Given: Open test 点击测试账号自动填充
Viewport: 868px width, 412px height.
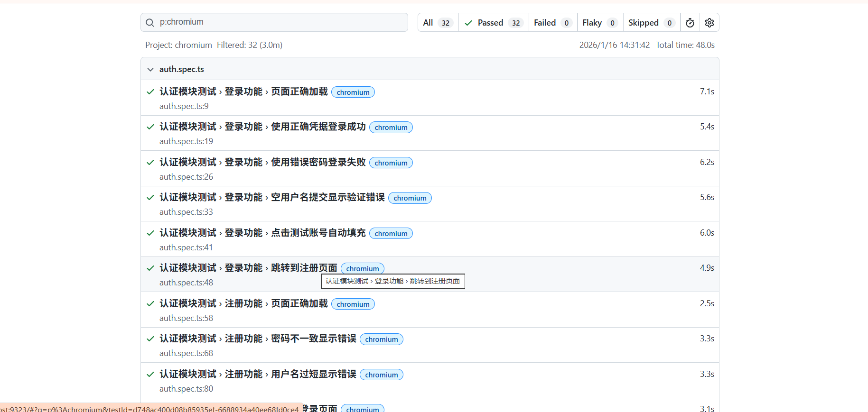Looking at the screenshot, I should [262, 233].
